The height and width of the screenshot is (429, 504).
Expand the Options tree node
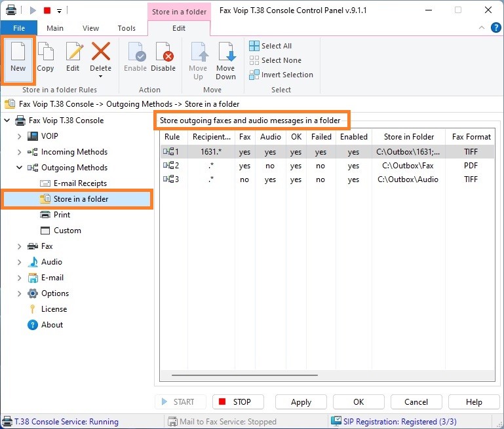pyautogui.click(x=19, y=293)
